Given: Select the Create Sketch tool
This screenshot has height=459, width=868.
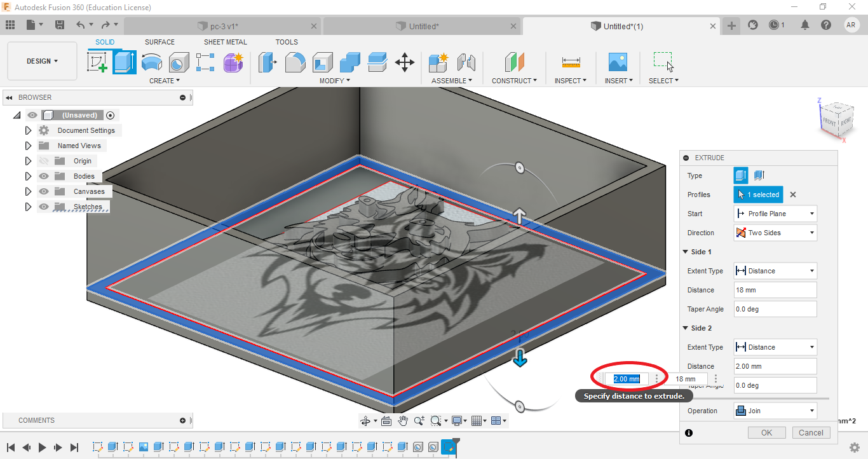Looking at the screenshot, I should tap(97, 62).
